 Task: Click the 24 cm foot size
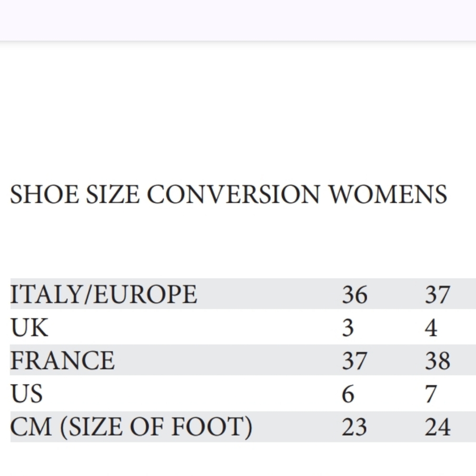click(437, 427)
